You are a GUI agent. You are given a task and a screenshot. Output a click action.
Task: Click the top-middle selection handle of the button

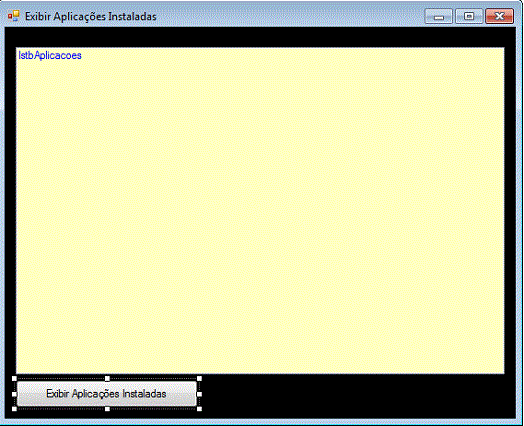tap(107, 379)
